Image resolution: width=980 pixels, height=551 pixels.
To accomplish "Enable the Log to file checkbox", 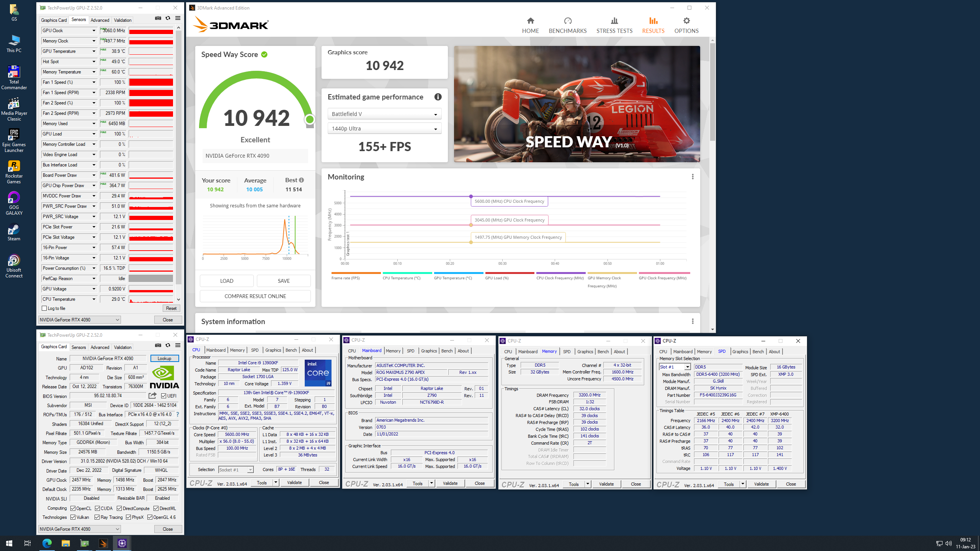I will click(x=44, y=308).
